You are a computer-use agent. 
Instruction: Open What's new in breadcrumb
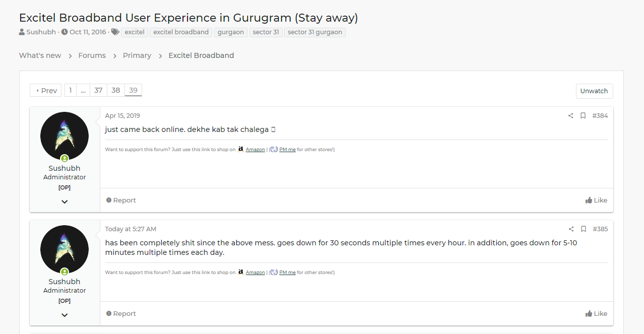click(40, 55)
